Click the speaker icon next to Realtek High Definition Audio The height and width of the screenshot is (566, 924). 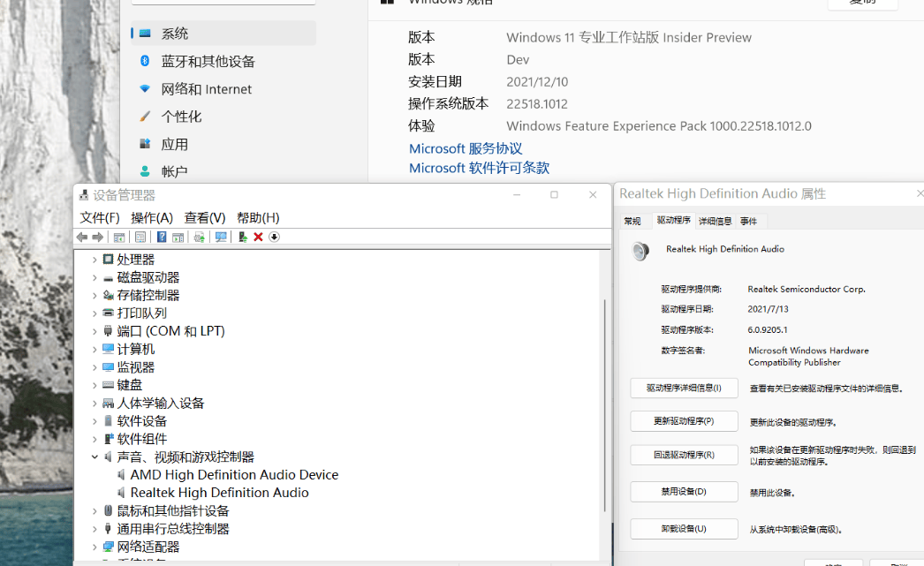121,493
